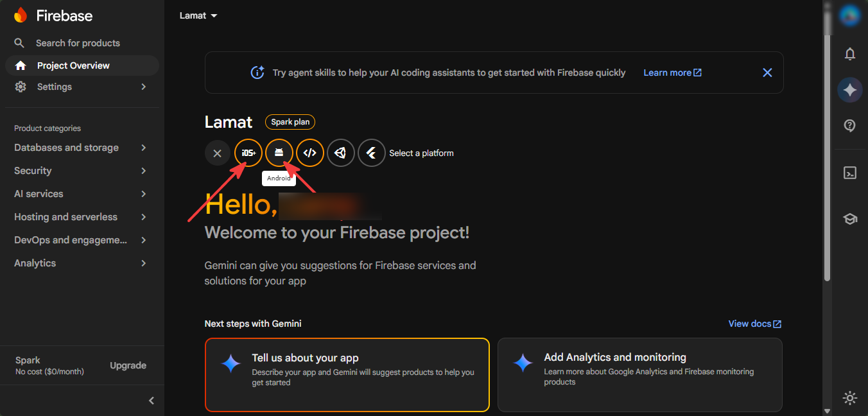Viewport: 868px width, 416px height.
Task: Add an iOS+ app platform
Action: (248, 153)
